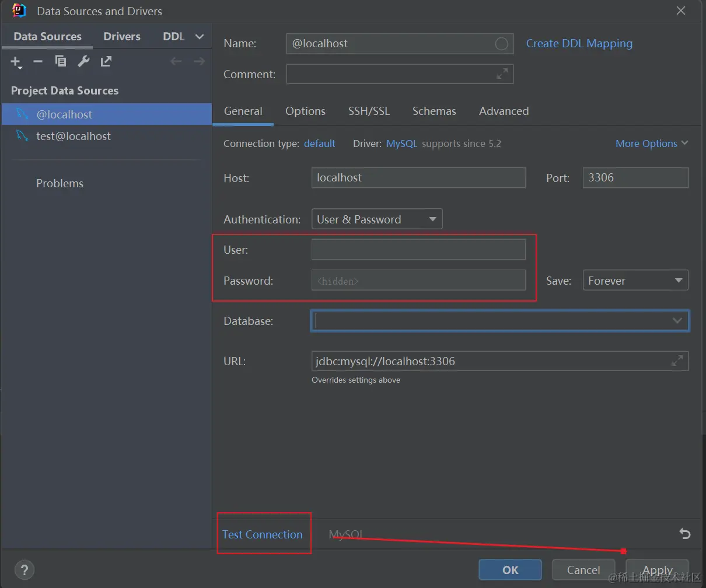Click the MySQL driver link
Image resolution: width=706 pixels, height=588 pixels.
point(402,143)
